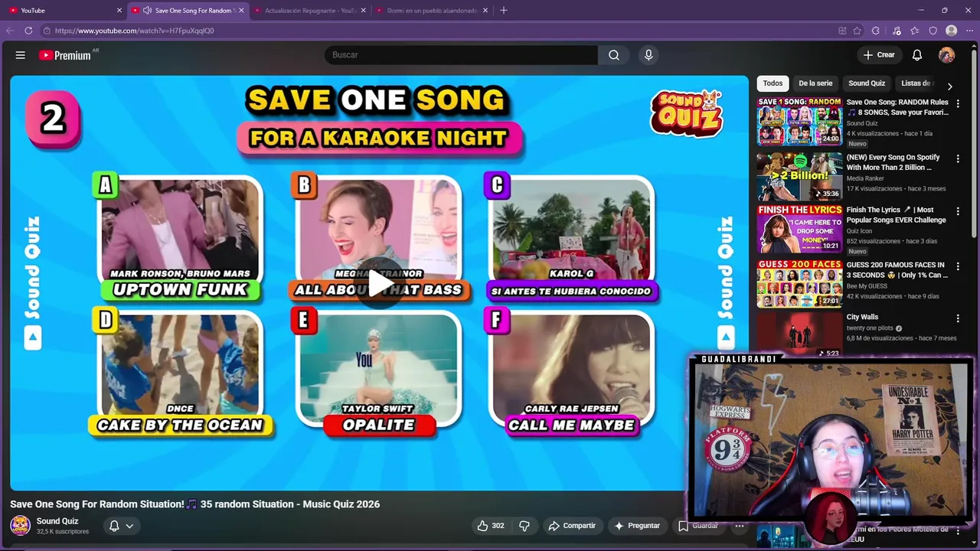Open Finish The Lyrics video thumbnail
This screenshot has width=980, height=551.
tap(799, 229)
